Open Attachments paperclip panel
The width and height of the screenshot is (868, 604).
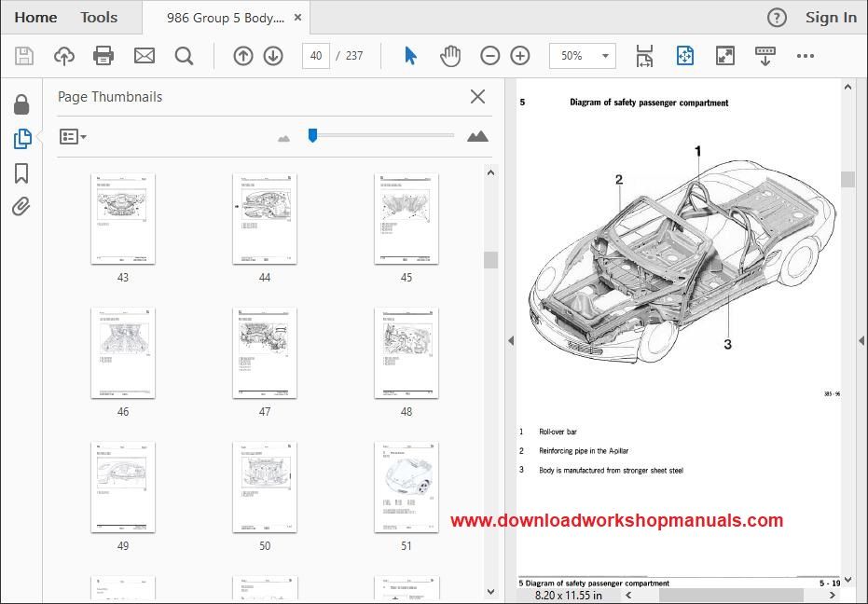[21, 207]
